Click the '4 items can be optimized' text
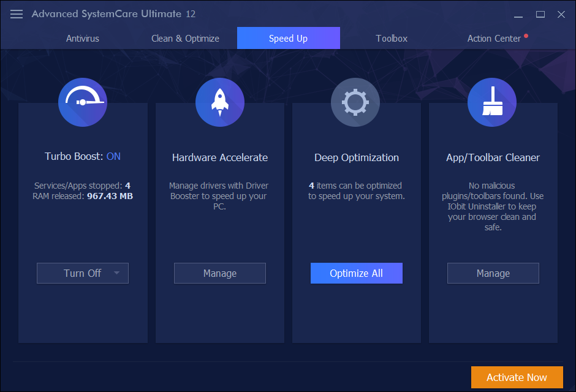 (355, 186)
